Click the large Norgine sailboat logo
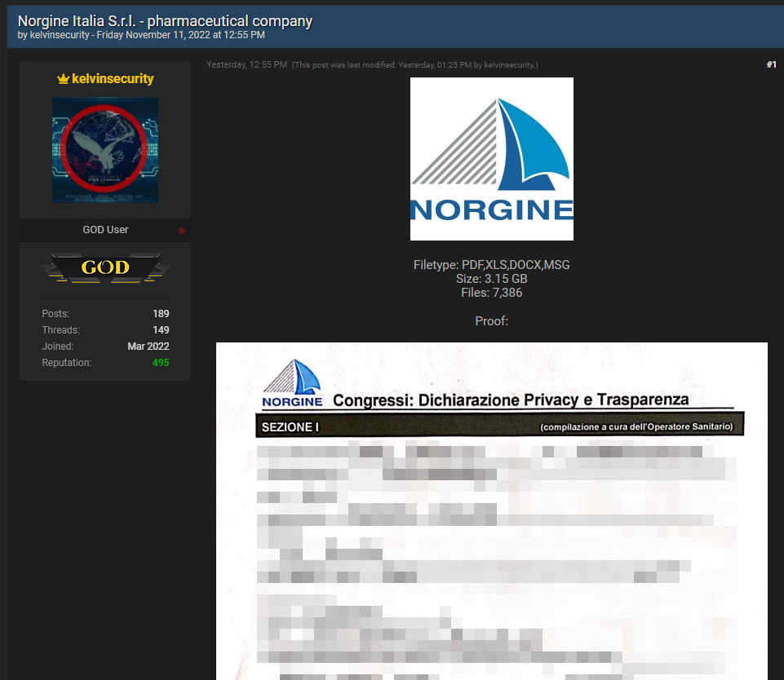The width and height of the screenshot is (784, 680). 491,159
